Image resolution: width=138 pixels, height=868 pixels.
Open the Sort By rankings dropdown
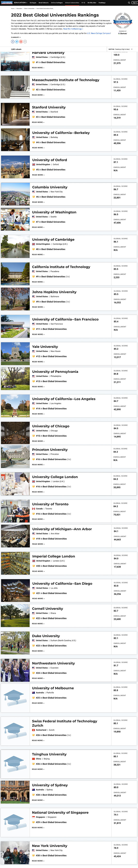(121, 49)
